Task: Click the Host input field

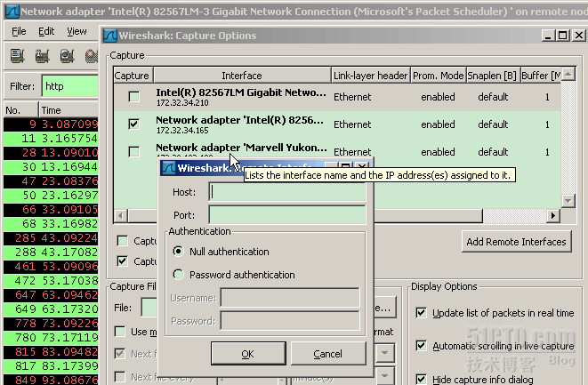Action: point(287,192)
